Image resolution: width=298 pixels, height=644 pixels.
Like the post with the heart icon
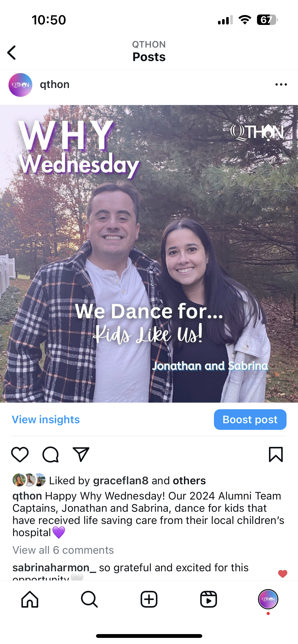20,454
